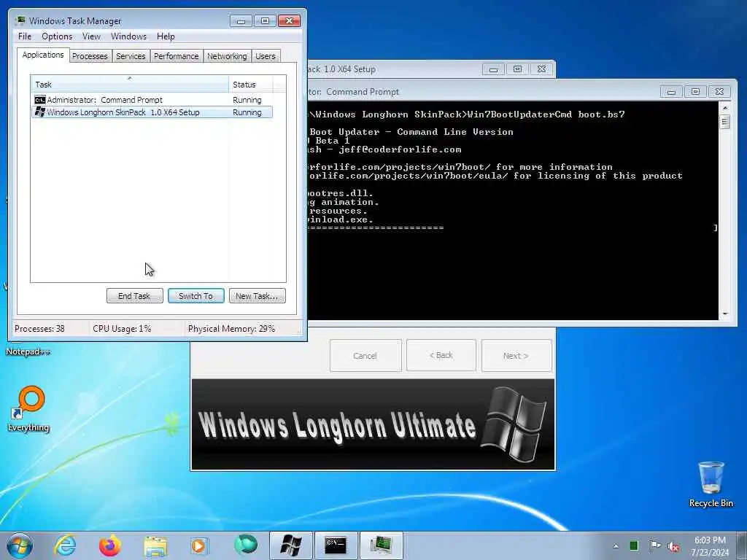
Task: Switch to Task Manager taskbar button
Action: tap(381, 545)
